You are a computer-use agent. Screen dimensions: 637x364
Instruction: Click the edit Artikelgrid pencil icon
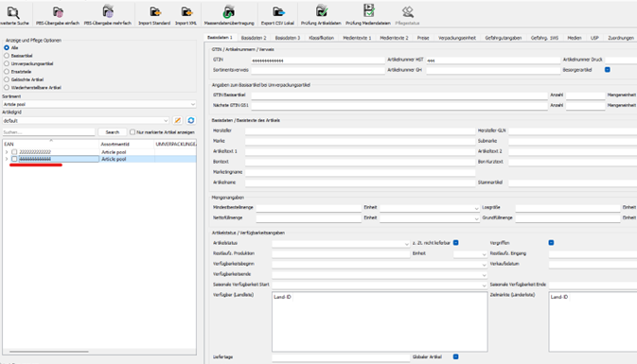tap(178, 120)
